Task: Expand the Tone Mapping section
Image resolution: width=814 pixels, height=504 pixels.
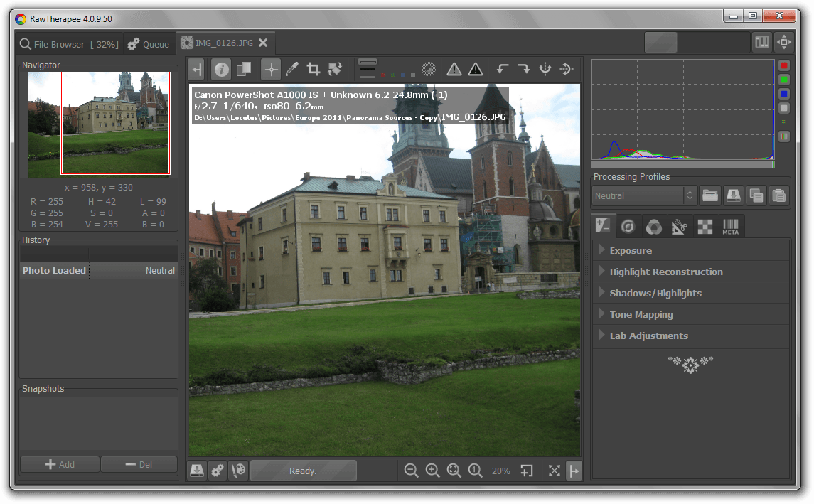Action: tap(641, 314)
